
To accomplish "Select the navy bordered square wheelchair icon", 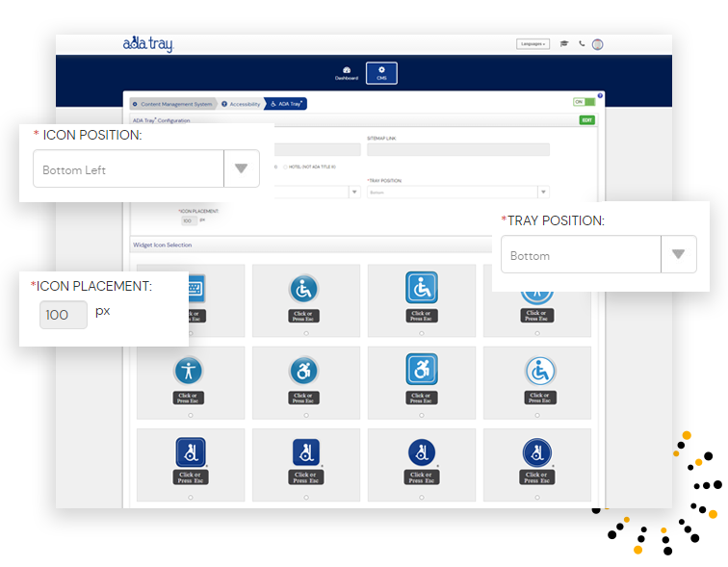I will pyautogui.click(x=191, y=451).
